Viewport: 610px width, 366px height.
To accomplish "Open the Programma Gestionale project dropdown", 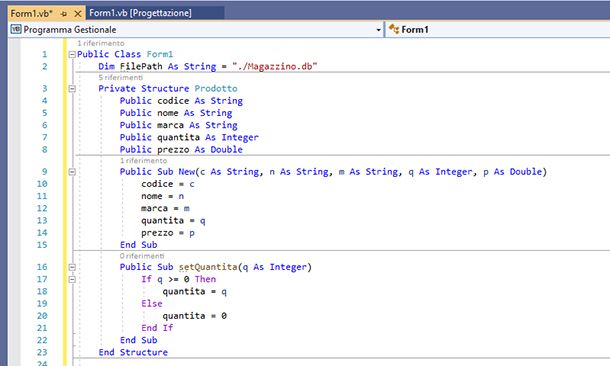I will [378, 30].
